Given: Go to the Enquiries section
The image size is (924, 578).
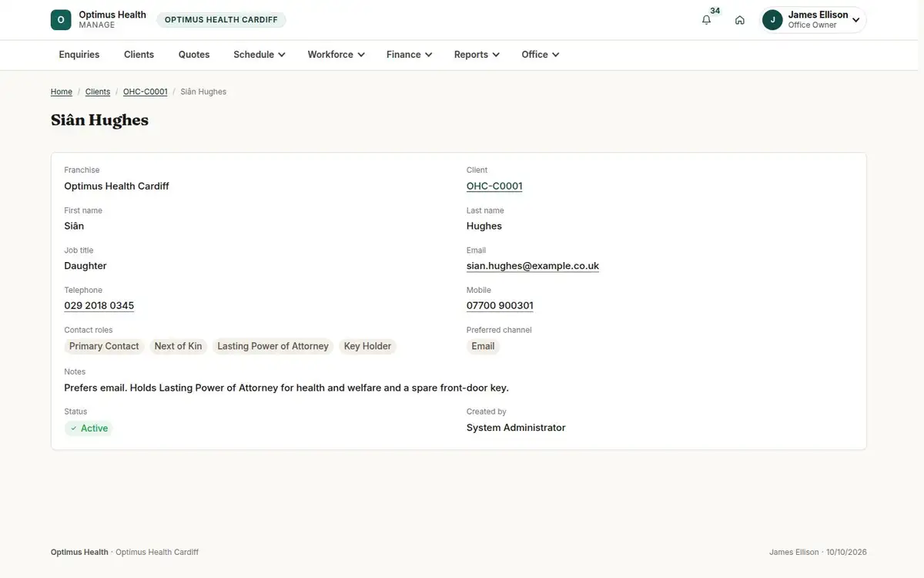Looking at the screenshot, I should [79, 55].
